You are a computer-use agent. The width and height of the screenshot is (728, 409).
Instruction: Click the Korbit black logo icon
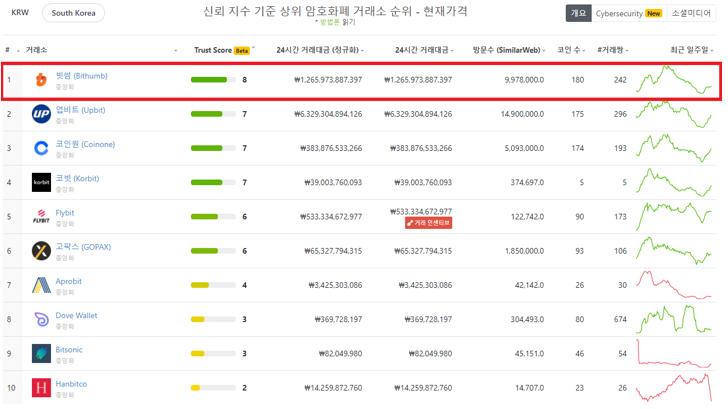click(41, 182)
